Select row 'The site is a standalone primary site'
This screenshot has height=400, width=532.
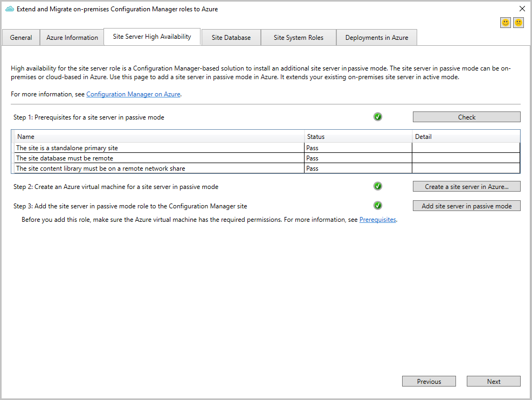tap(267, 148)
